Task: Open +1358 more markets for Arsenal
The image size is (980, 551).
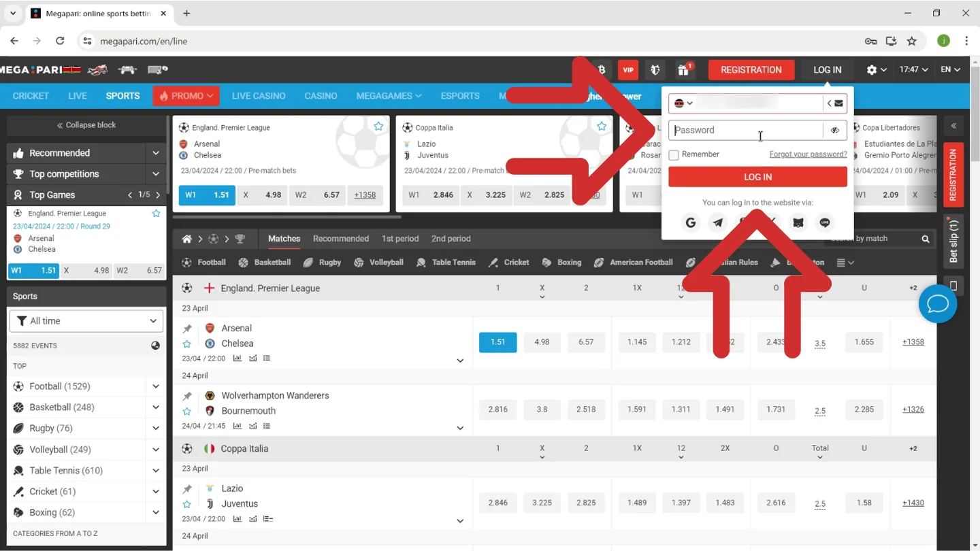Action: point(913,342)
